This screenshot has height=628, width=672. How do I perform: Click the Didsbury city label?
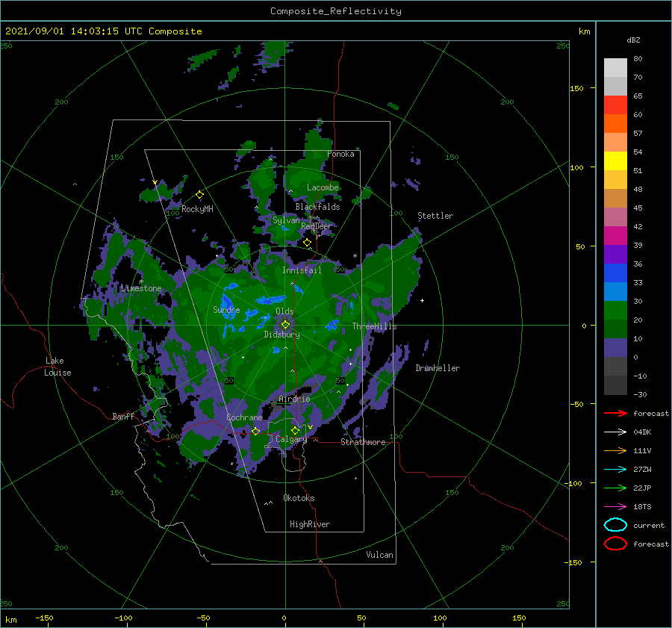(281, 335)
